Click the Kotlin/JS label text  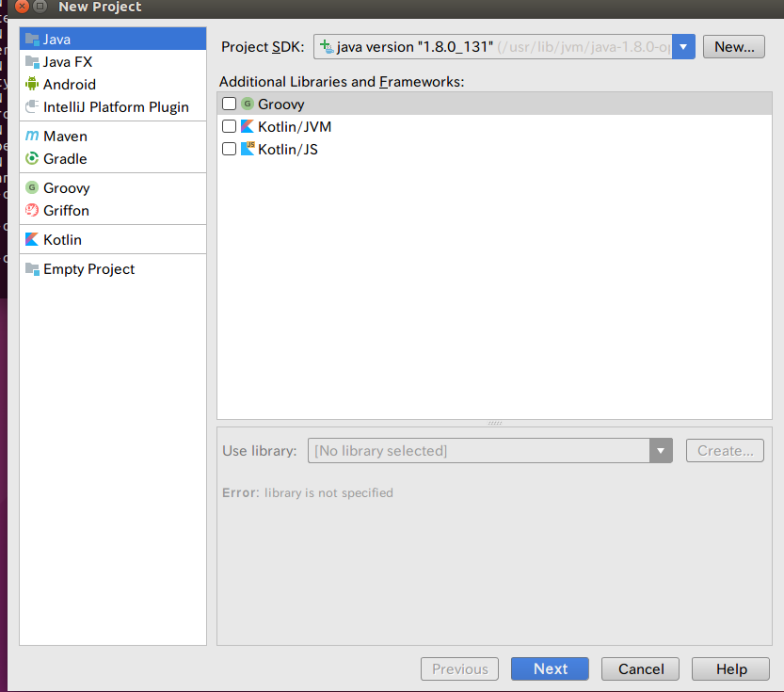point(288,149)
